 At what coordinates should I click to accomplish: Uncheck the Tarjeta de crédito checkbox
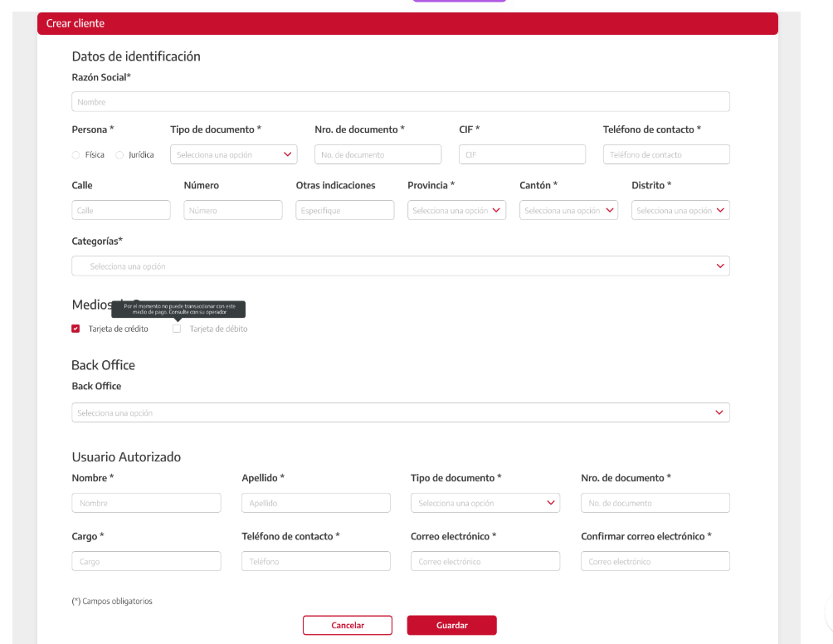click(76, 329)
